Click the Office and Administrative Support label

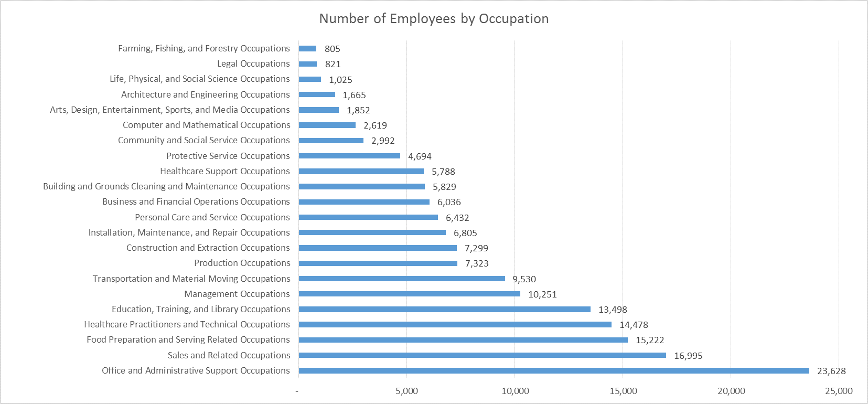click(x=196, y=370)
